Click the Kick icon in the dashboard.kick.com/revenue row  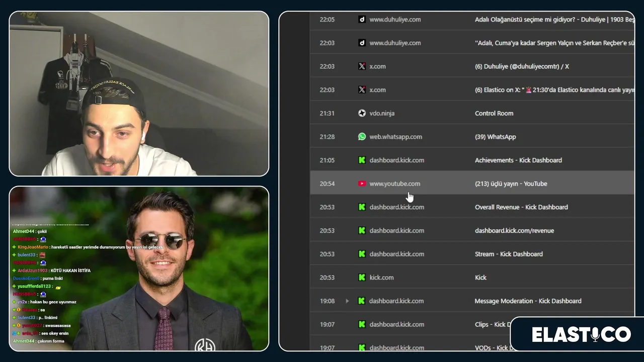(x=362, y=231)
